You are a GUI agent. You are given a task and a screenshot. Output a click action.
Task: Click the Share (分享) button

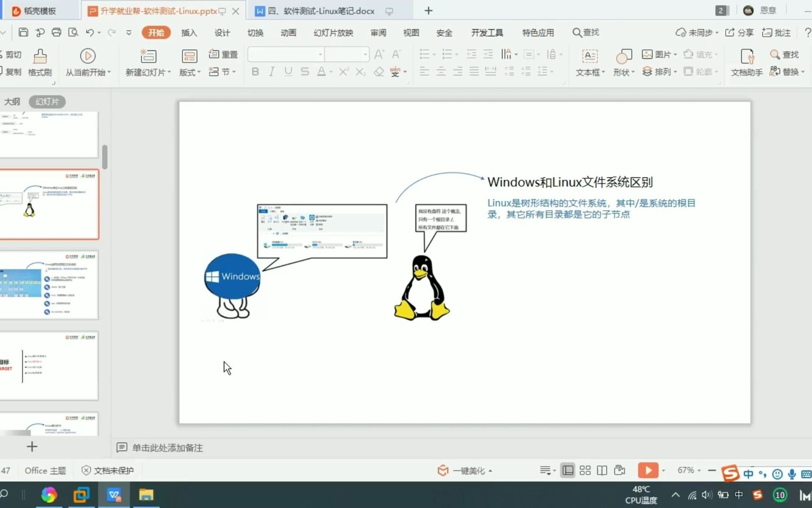(x=739, y=32)
